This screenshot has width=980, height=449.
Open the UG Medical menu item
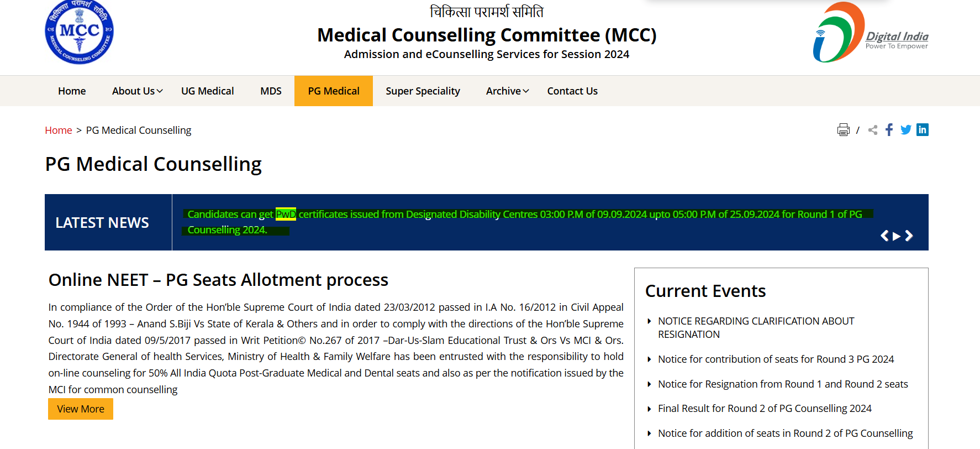click(207, 91)
